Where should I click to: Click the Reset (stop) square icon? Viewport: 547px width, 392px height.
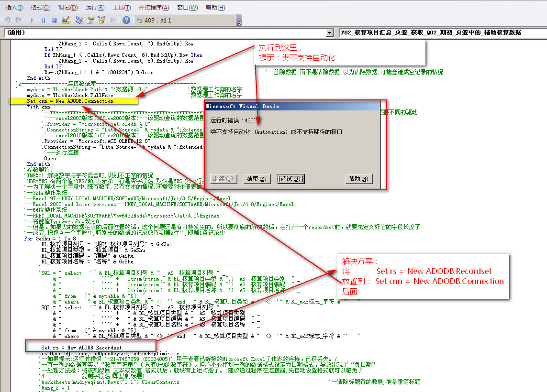pyautogui.click(x=54, y=20)
